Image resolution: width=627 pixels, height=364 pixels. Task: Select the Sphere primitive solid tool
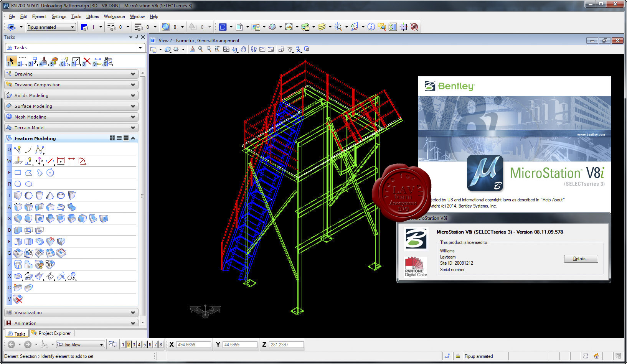pyautogui.click(x=28, y=195)
